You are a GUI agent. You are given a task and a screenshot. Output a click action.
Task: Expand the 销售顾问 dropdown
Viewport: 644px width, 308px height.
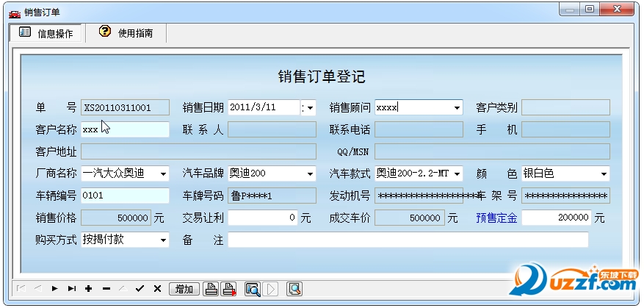pos(457,108)
